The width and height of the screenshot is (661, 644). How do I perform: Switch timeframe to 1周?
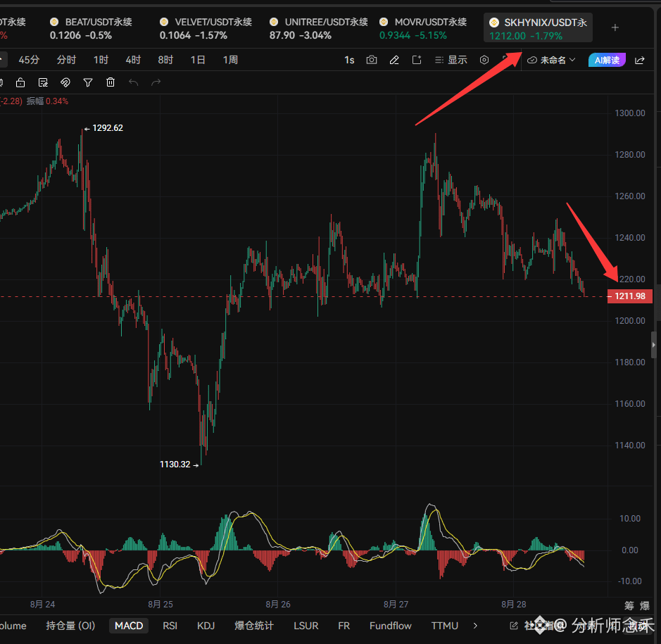tap(230, 60)
